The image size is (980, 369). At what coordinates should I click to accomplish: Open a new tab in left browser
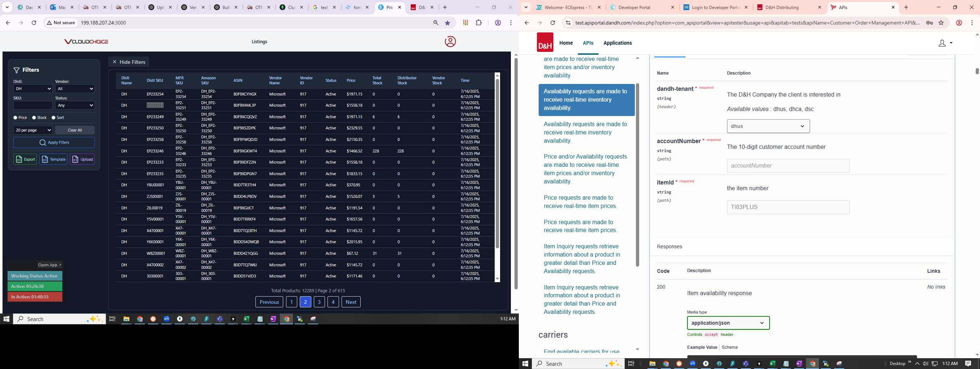point(445,7)
